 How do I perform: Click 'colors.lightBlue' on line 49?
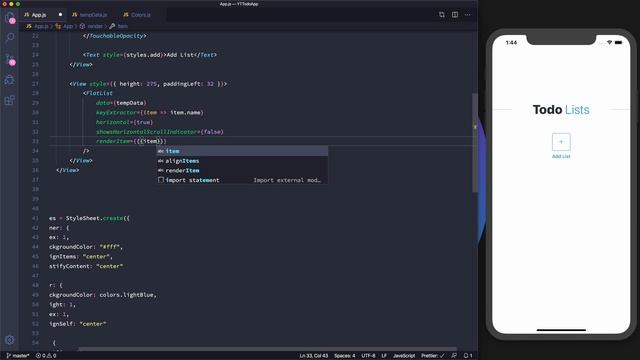click(x=127, y=295)
